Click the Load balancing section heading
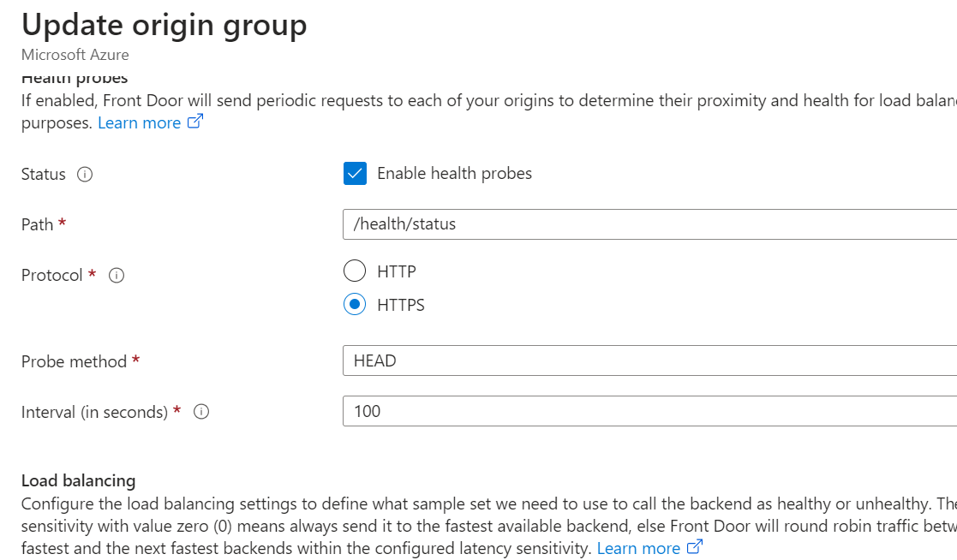 pyautogui.click(x=78, y=480)
